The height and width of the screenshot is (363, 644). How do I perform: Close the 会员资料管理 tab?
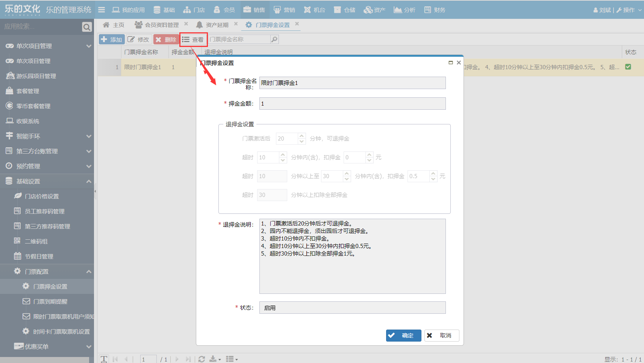point(186,24)
